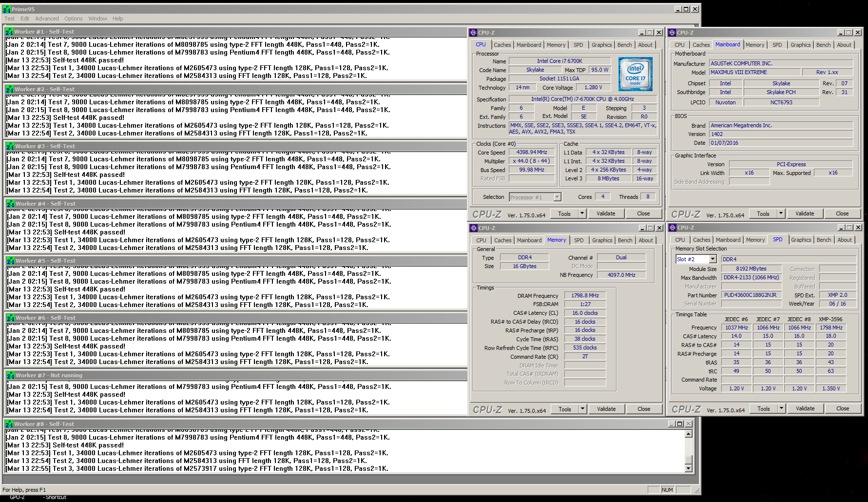Click the Worker #7 Not running window icon
Screen dimensions: 868x502
tap(10, 375)
